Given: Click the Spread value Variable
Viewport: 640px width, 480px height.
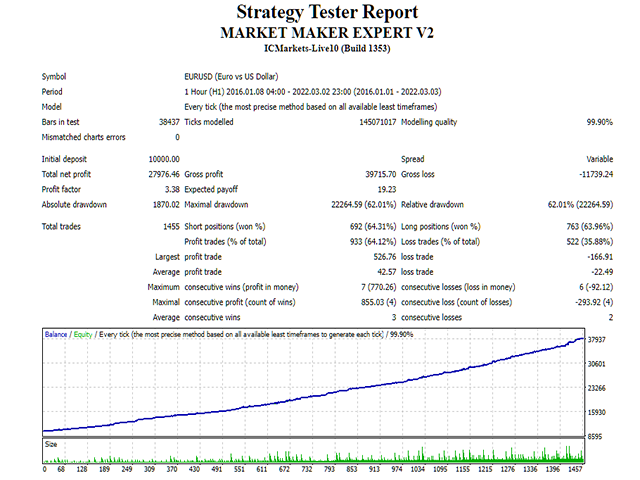Looking at the screenshot, I should (600, 159).
